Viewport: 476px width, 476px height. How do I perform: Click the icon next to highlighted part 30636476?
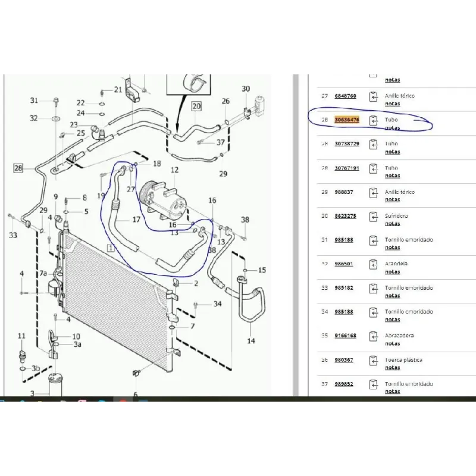tap(374, 120)
